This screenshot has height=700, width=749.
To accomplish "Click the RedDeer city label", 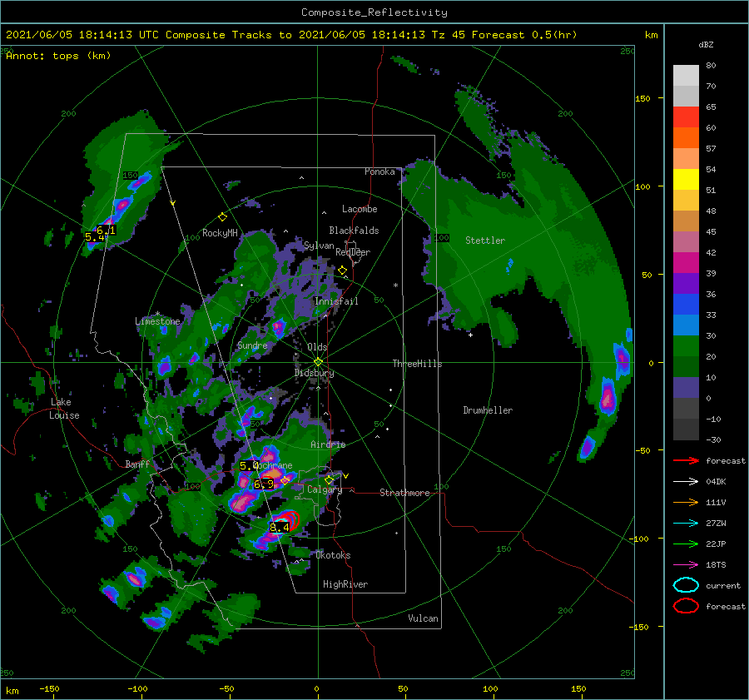I will pyautogui.click(x=353, y=252).
